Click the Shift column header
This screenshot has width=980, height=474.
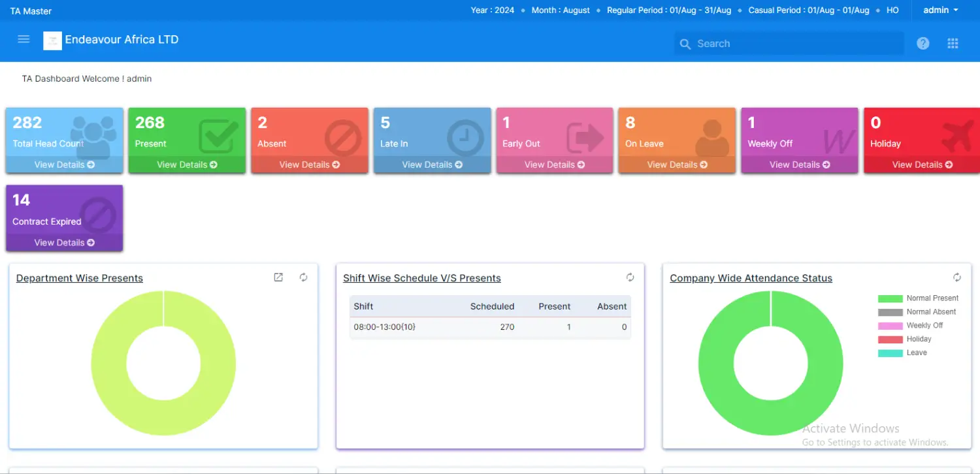(x=363, y=306)
